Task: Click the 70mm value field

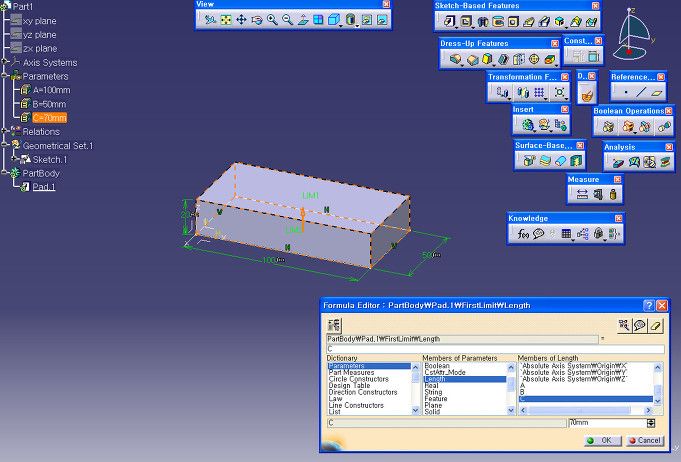Action: [x=607, y=423]
